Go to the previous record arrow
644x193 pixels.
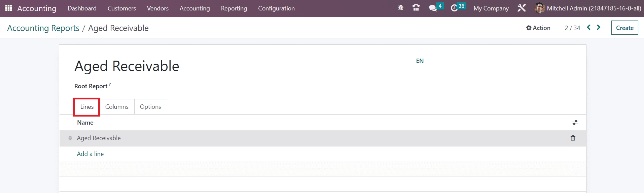click(x=588, y=28)
